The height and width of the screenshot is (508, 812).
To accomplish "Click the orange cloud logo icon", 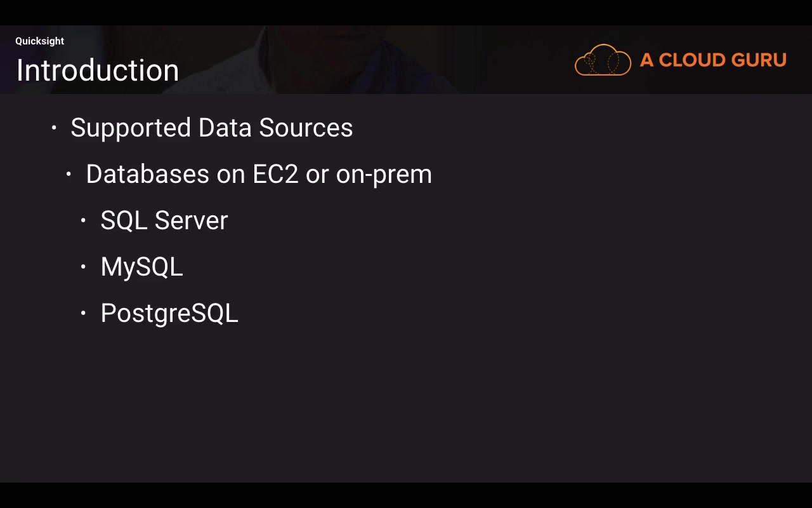I will 603,60.
